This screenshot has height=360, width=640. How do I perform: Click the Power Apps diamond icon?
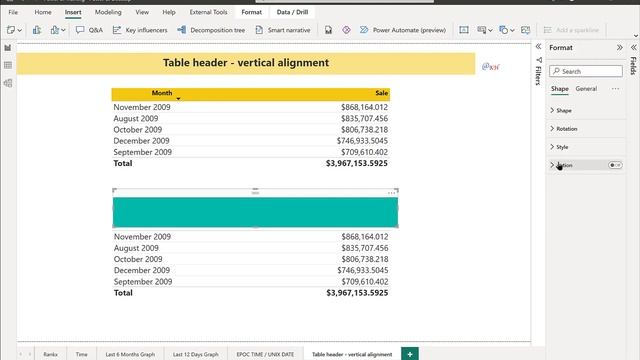[x=346, y=30]
